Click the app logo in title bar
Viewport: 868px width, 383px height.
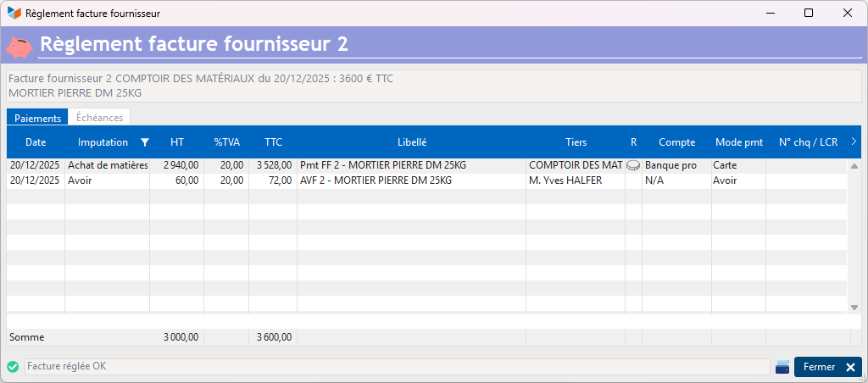tap(14, 13)
